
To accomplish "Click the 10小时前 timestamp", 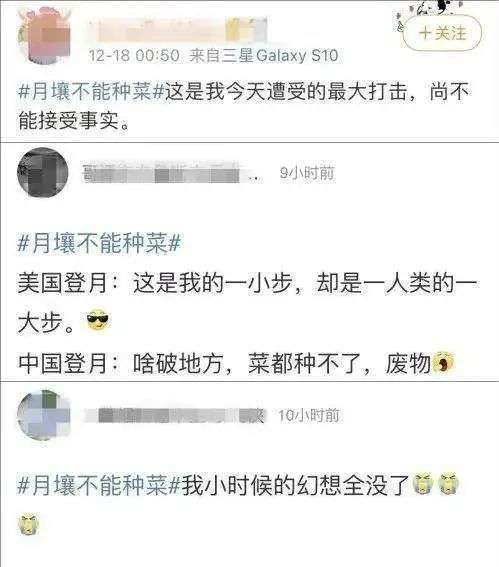I will pyautogui.click(x=309, y=415).
